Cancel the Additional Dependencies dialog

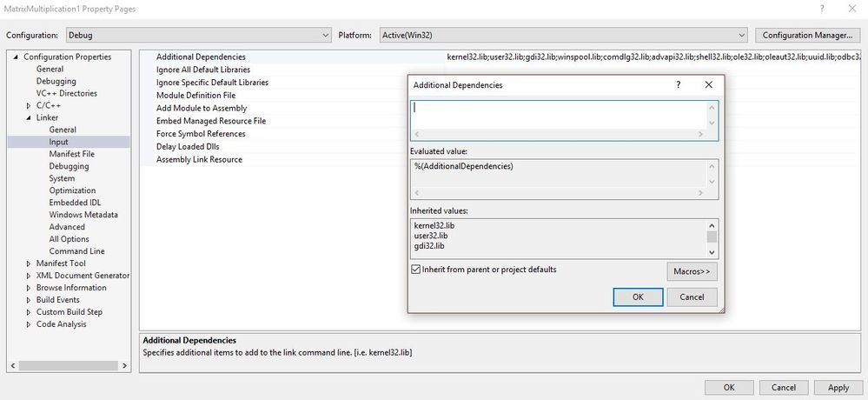pos(692,297)
